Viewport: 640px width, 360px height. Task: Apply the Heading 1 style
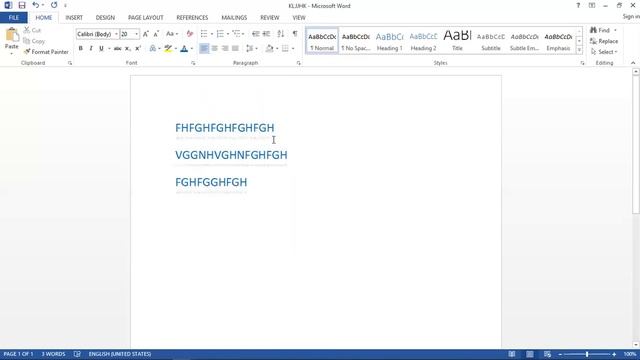pos(389,41)
